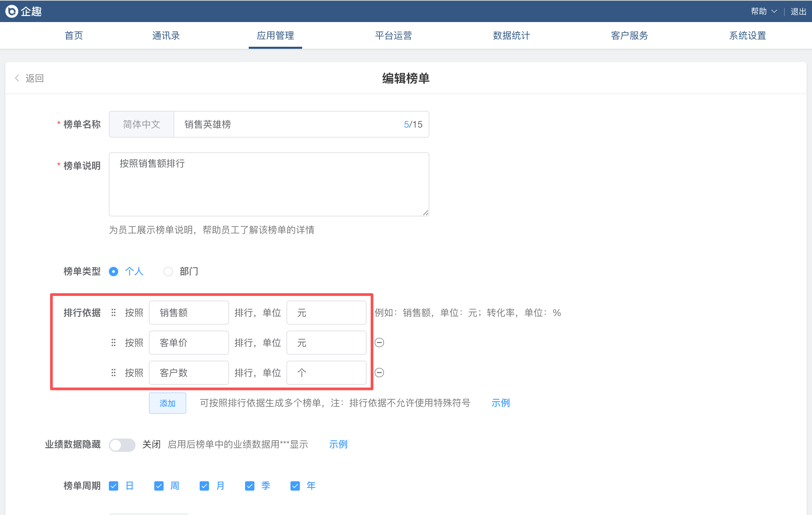
Task: Uncheck the 年 period checkbox
Action: [295, 486]
